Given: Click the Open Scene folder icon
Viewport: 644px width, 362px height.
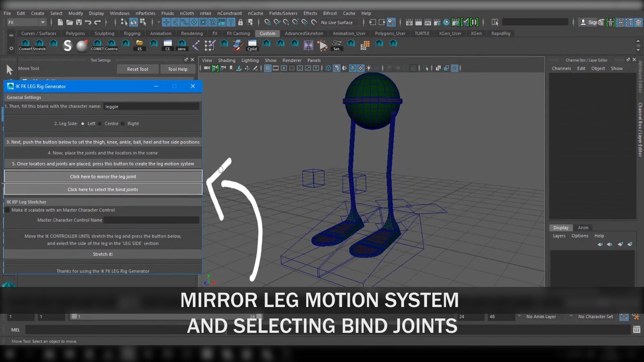Looking at the screenshot, I should (69, 22).
